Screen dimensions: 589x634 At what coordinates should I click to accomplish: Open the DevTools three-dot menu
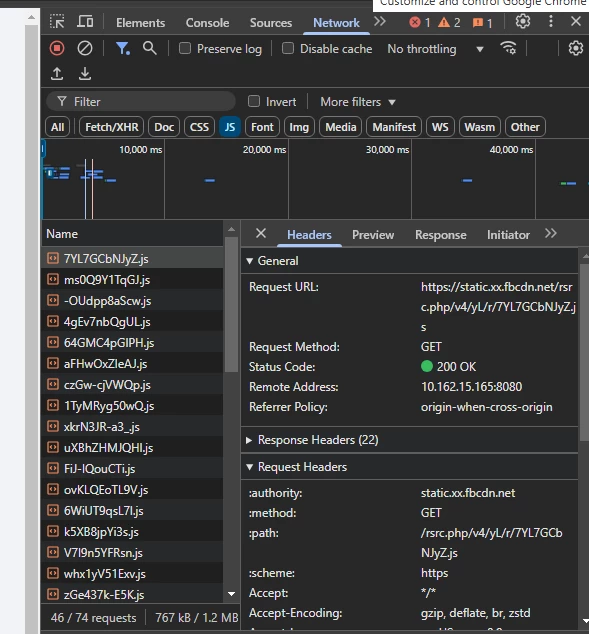[x=551, y=21]
